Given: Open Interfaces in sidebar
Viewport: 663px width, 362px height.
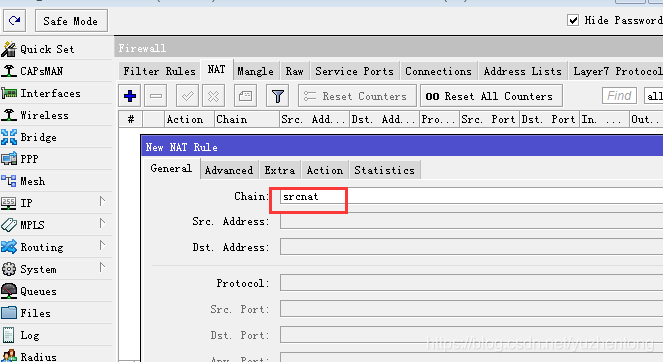Looking at the screenshot, I should tap(41, 93).
